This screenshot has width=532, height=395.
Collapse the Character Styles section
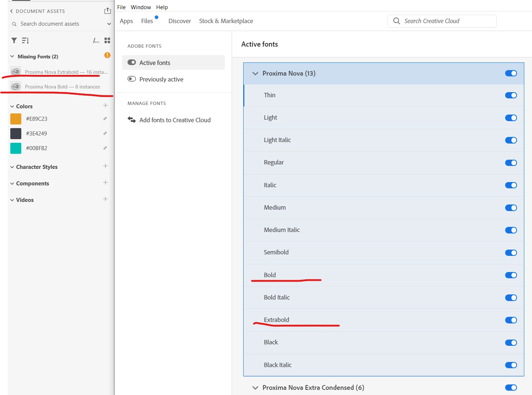(12, 167)
